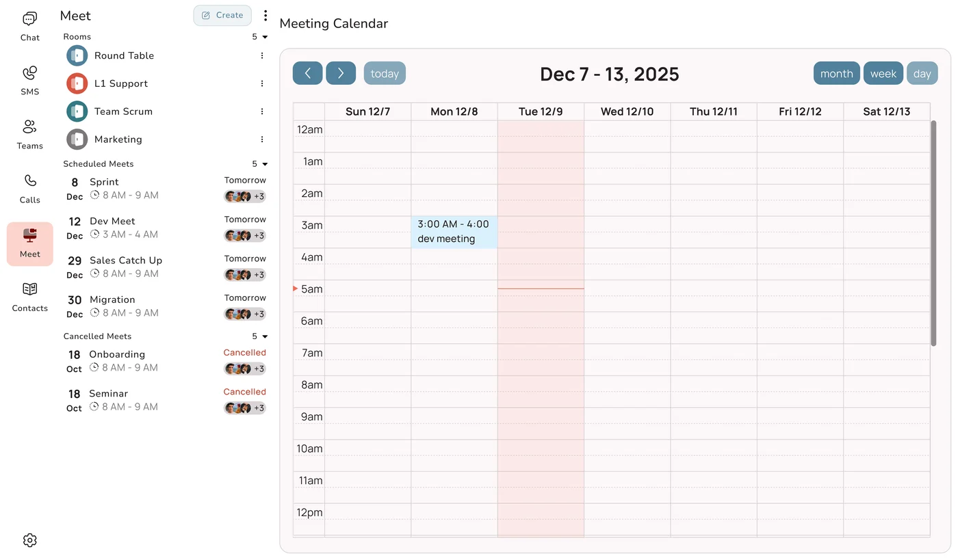Open the Migration scheduled meet
Screen dimensions: 958x560
tap(164, 306)
